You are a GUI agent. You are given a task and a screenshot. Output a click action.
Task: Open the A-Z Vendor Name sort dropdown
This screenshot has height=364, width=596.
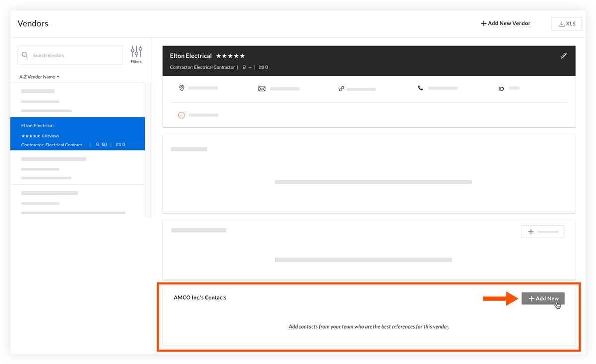click(39, 77)
